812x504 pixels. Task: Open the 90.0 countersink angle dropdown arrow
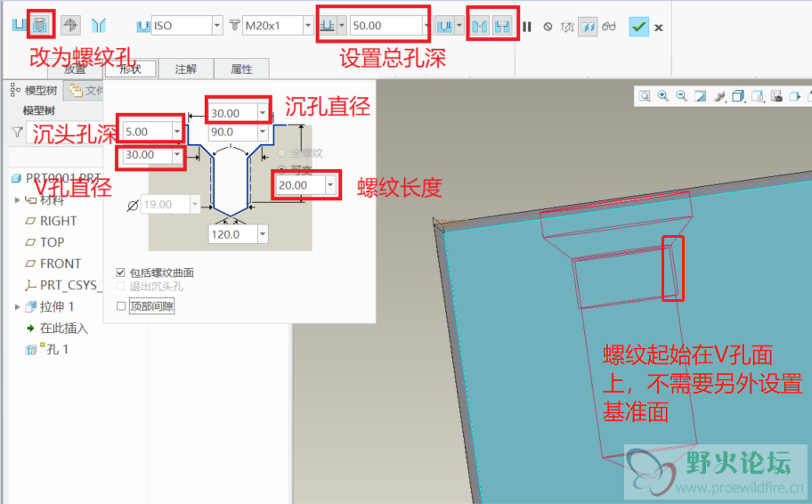tap(263, 132)
